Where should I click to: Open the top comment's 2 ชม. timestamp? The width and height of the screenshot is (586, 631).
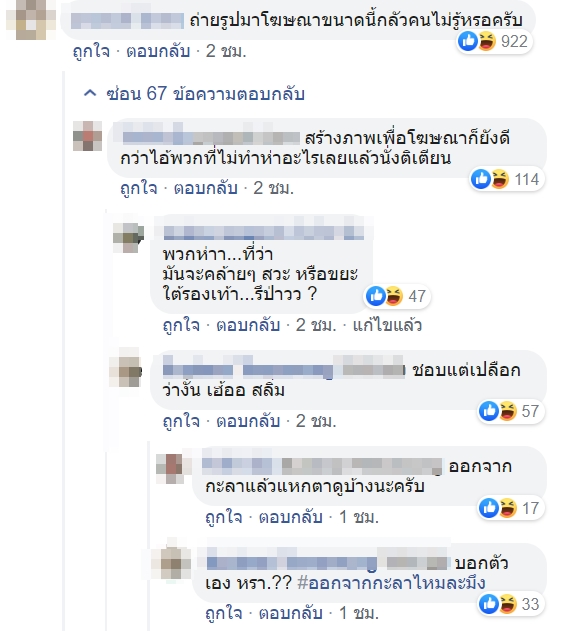[x=226, y=52]
